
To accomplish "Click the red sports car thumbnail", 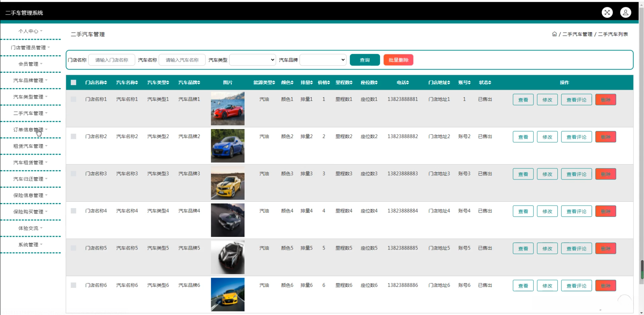I will pyautogui.click(x=227, y=108).
